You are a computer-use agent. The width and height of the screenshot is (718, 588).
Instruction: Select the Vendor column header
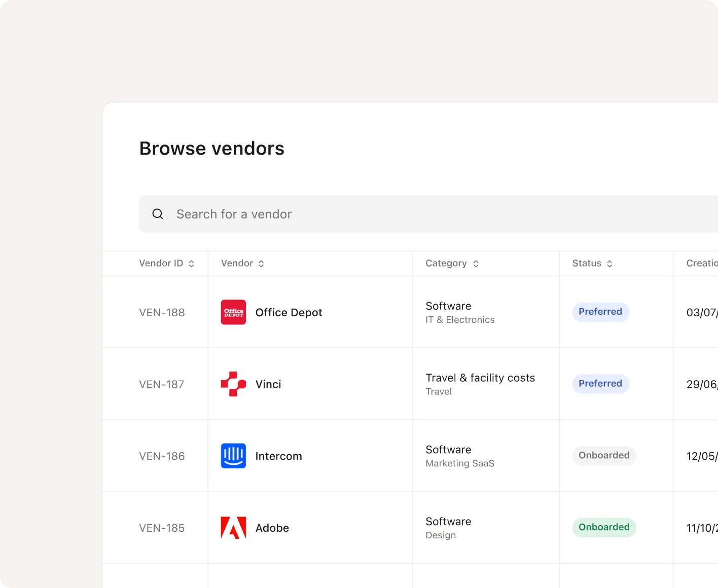pos(237,263)
